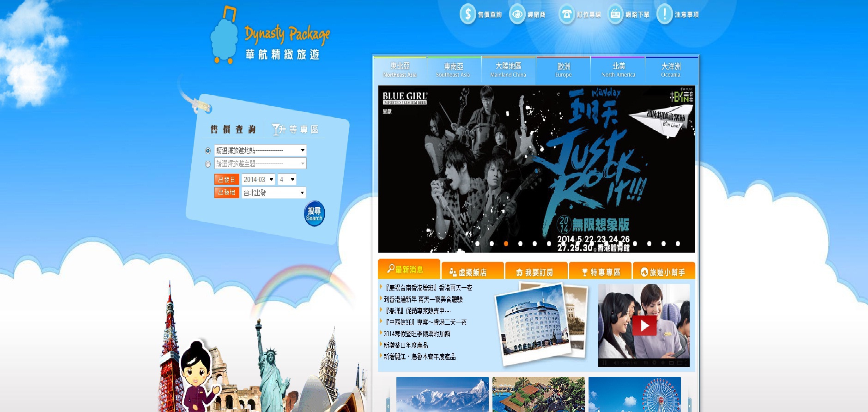
Task: Jump to the first banner slide dot
Action: [478, 243]
